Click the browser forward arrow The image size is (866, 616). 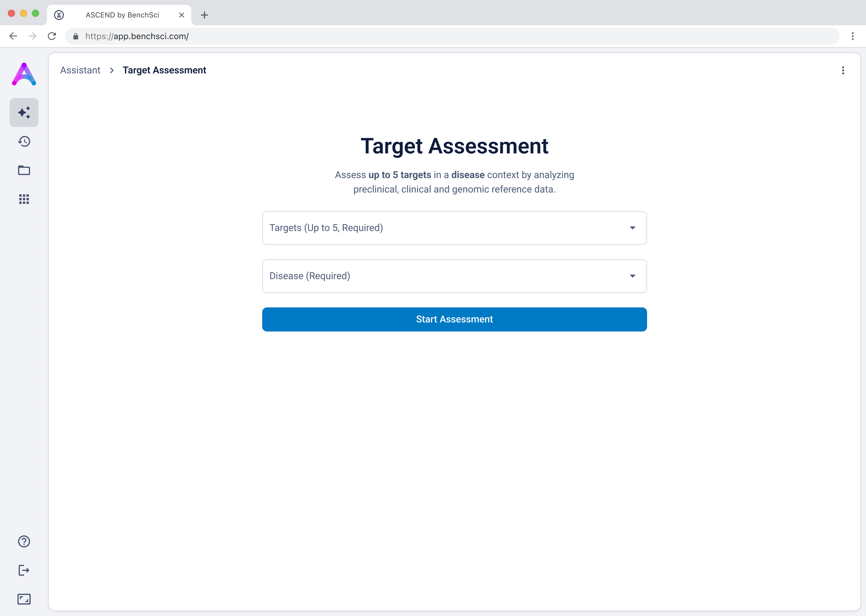(32, 36)
